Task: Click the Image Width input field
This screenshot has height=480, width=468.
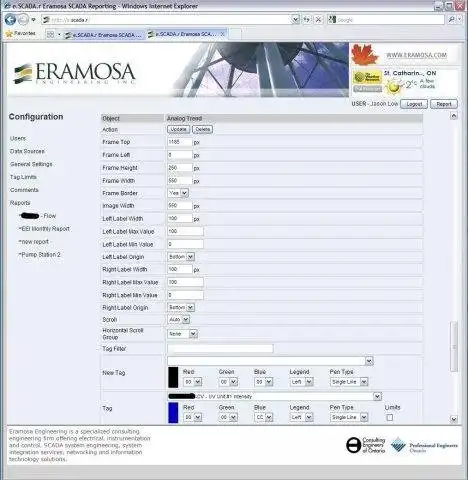Action: point(180,206)
